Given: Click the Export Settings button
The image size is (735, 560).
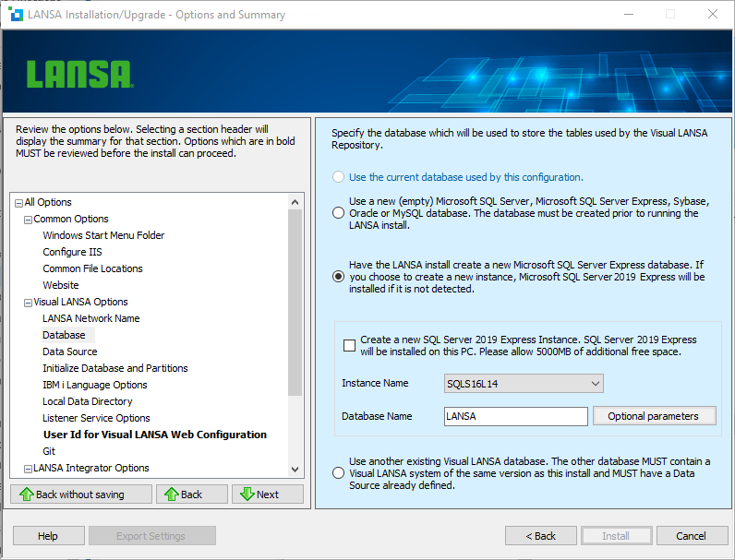Looking at the screenshot, I should 152,536.
